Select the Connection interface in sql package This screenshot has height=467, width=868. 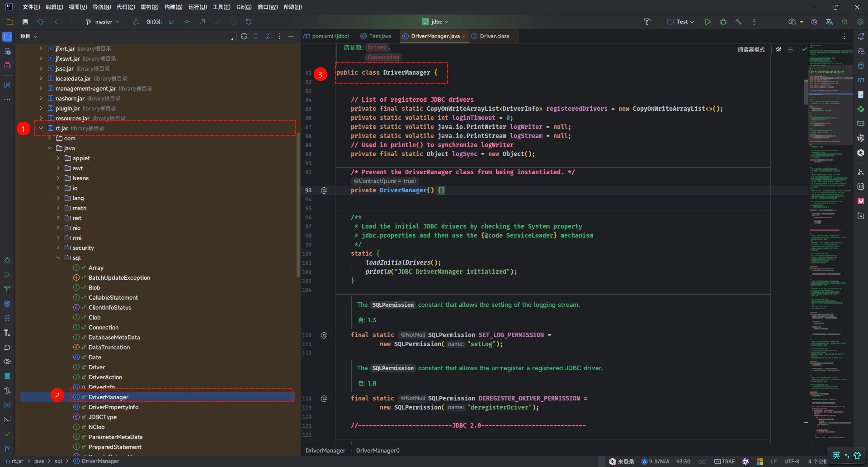pyautogui.click(x=103, y=328)
